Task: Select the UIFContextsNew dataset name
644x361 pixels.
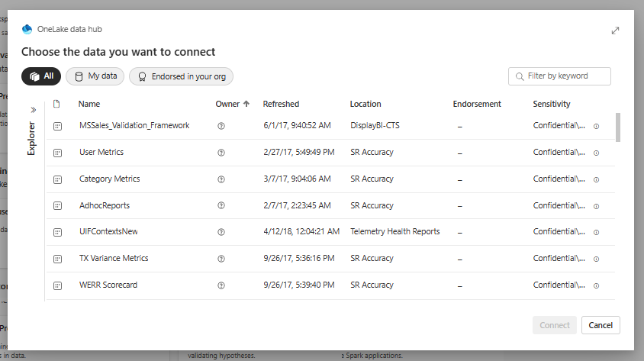Action: [x=108, y=231]
